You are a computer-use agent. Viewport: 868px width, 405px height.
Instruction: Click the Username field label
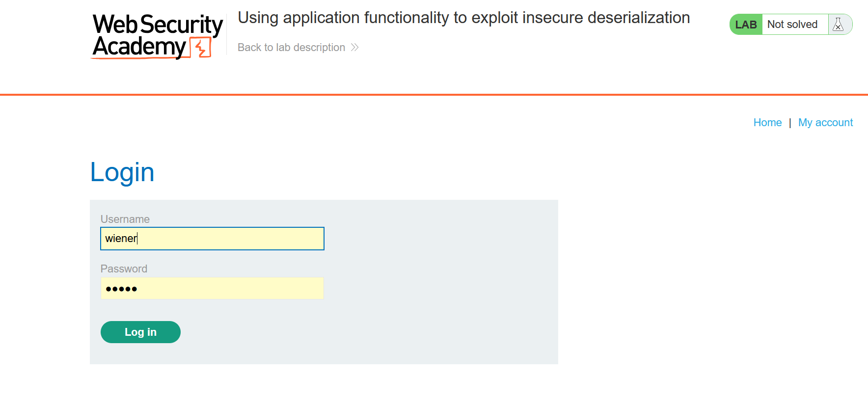[x=125, y=219]
